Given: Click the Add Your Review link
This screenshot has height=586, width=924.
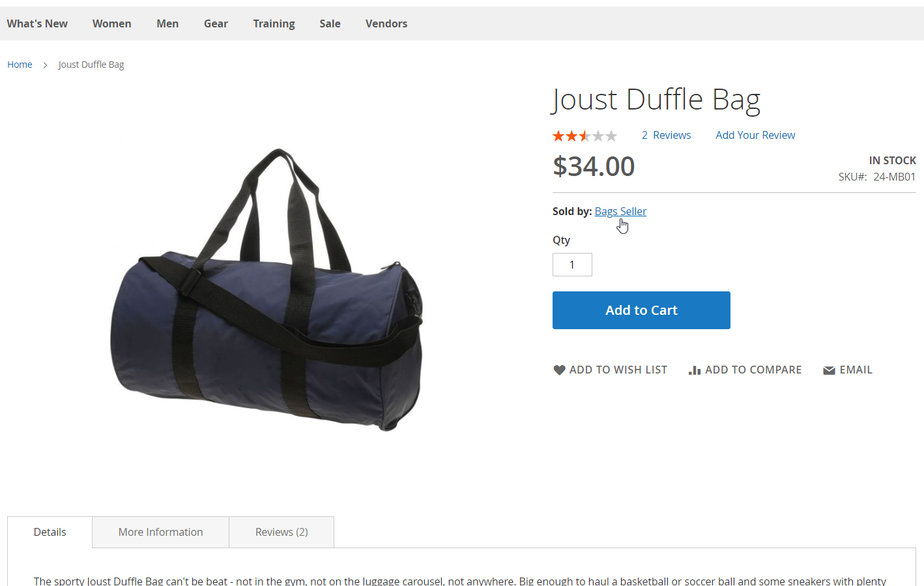Looking at the screenshot, I should tap(755, 135).
